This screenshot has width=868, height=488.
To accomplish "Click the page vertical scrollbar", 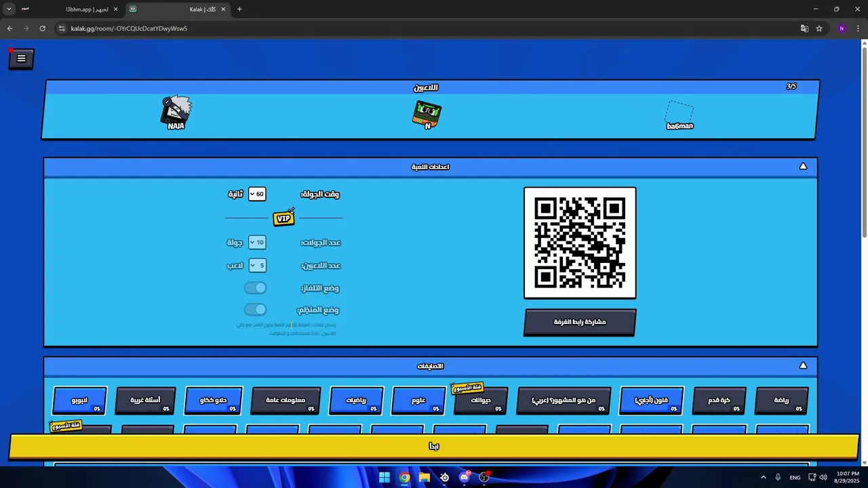I will (x=863, y=142).
